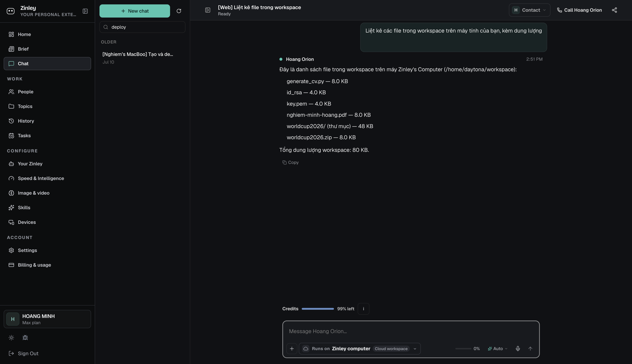632x364 pixels.
Task: Click the Credits progress bar
Action: pyautogui.click(x=318, y=309)
